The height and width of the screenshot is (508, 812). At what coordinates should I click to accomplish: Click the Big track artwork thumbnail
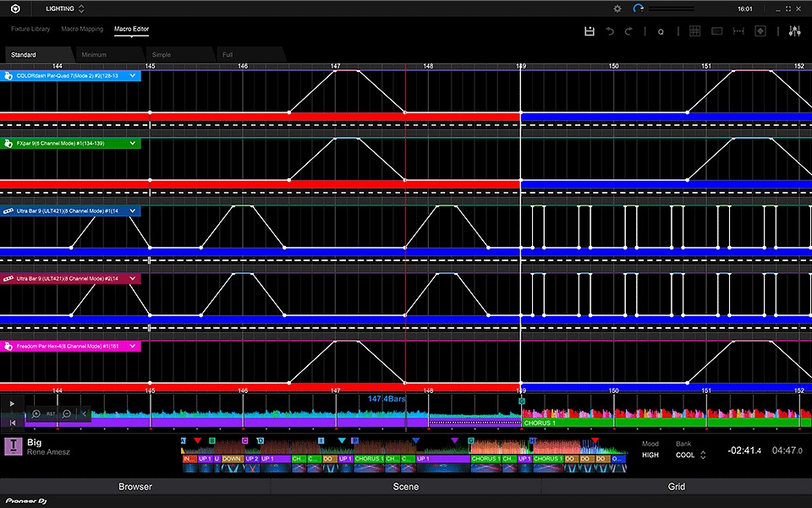tap(14, 446)
